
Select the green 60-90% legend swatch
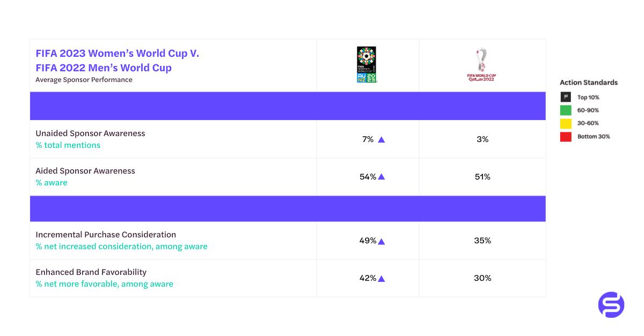[x=566, y=110]
